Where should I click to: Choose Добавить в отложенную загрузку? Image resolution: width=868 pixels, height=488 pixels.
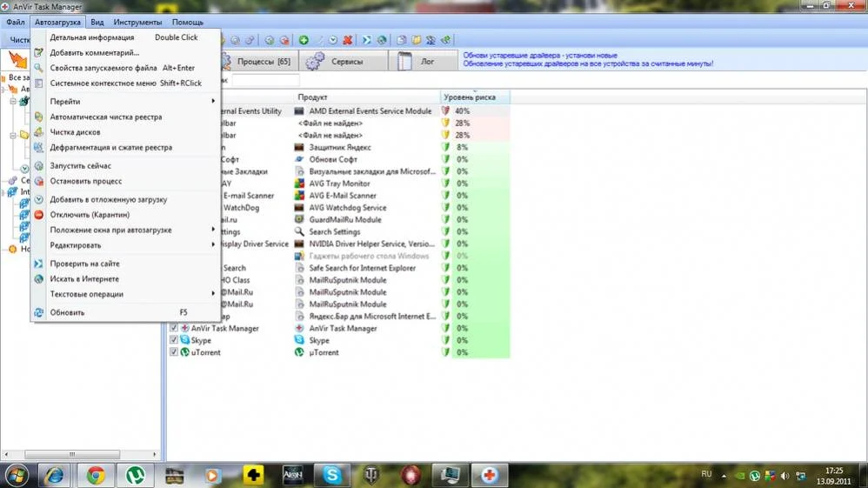[127, 199]
